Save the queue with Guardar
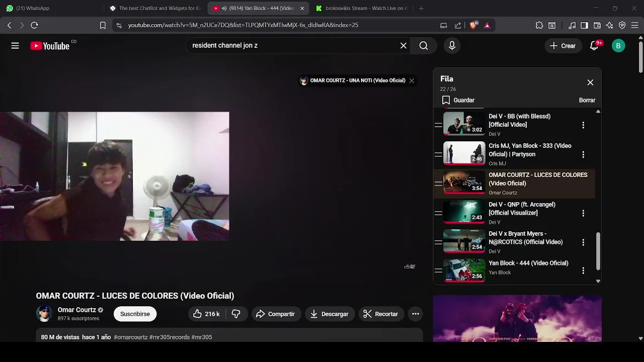The height and width of the screenshot is (362, 644). coord(458,100)
